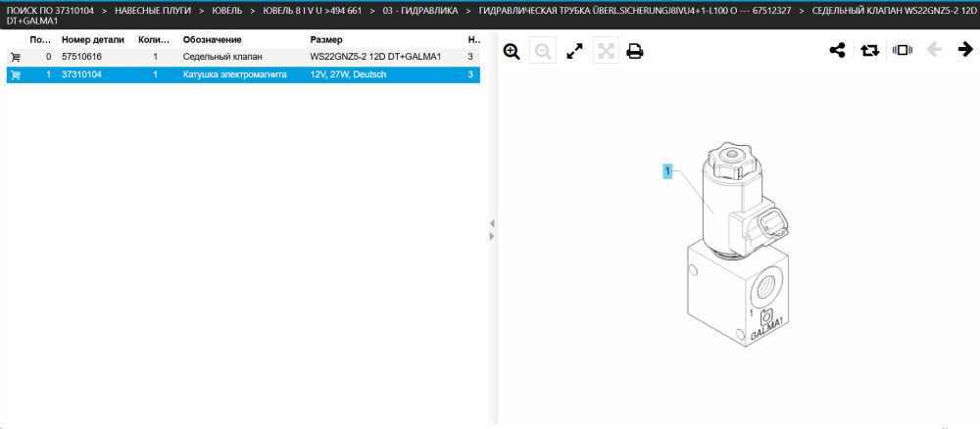Collapse panel with the left splitter arrow
Viewport: 980px width, 429px height.
[x=492, y=223]
